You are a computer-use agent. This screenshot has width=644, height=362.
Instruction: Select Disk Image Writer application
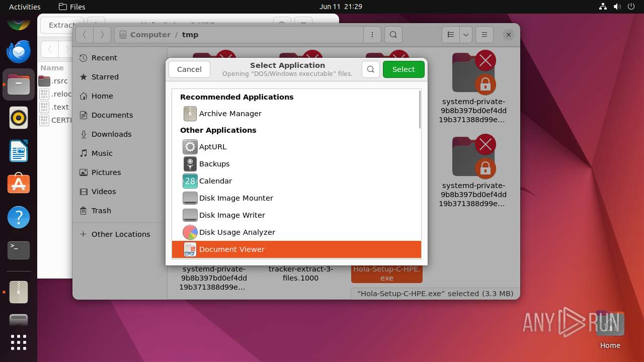(296, 215)
